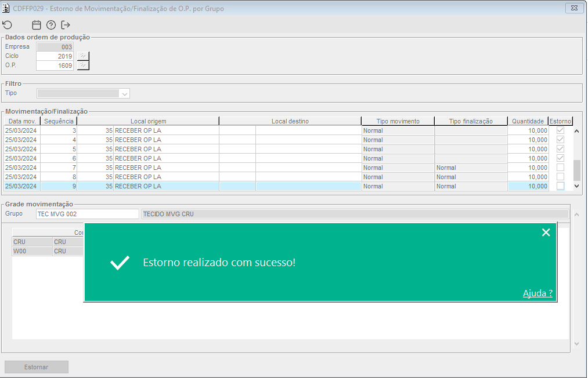Click movement grid scroll down arrow

click(577, 186)
